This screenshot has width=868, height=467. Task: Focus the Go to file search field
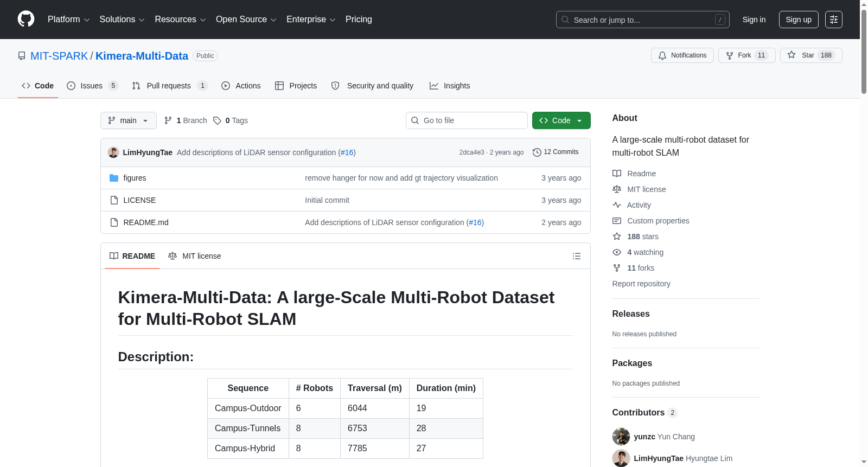pyautogui.click(x=467, y=120)
